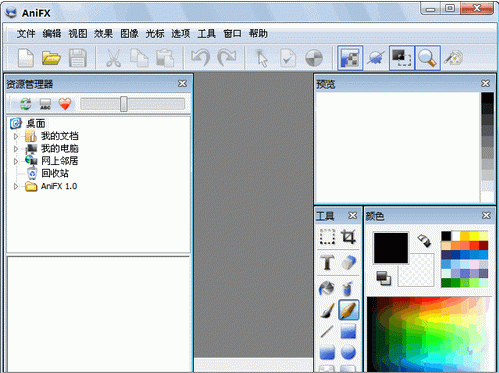The height and width of the screenshot is (373, 499).
Task: Select the Line tool
Action: click(x=327, y=331)
